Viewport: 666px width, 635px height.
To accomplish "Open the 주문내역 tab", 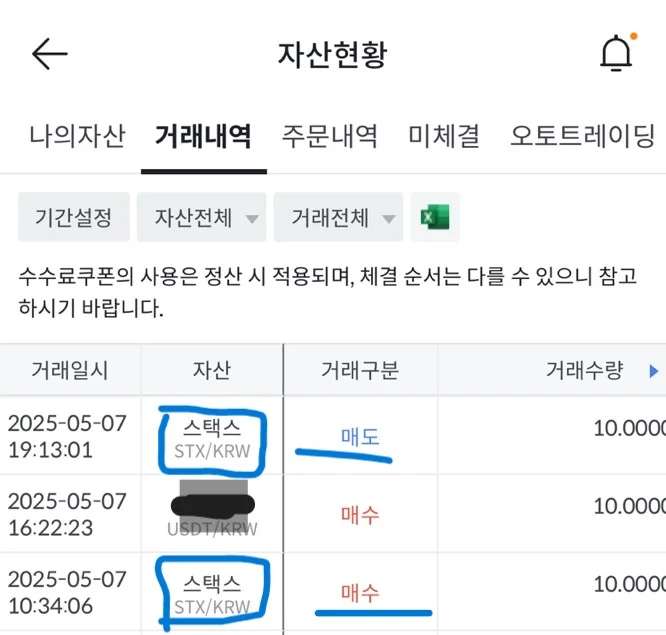I will click(330, 135).
